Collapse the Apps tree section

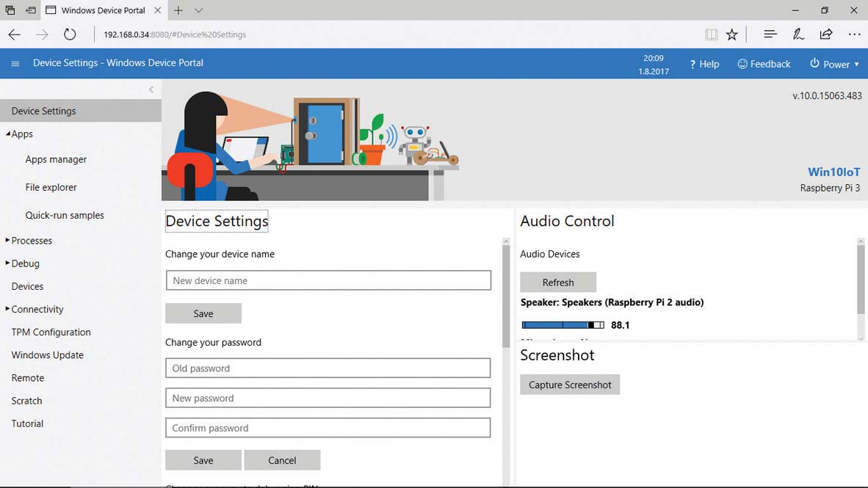tap(8, 134)
